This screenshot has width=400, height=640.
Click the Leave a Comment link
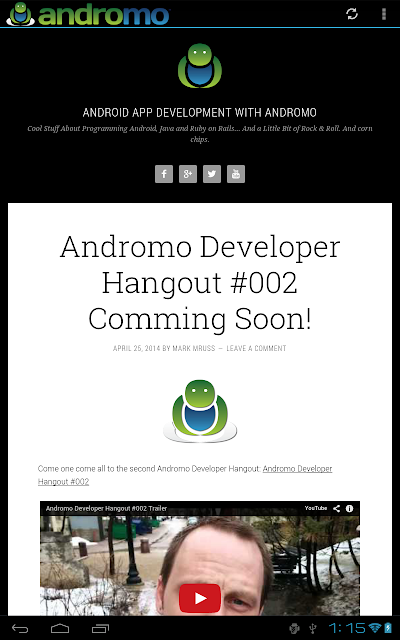point(256,348)
